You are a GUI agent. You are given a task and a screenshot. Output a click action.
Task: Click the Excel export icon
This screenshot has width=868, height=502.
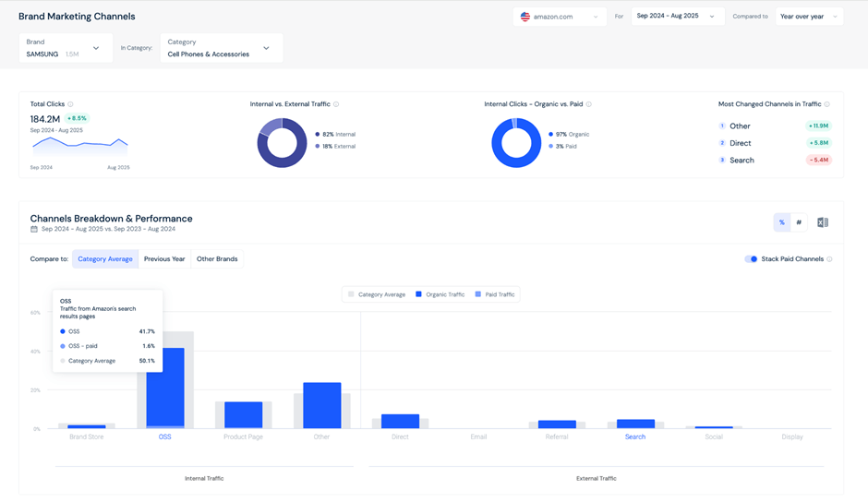point(822,222)
